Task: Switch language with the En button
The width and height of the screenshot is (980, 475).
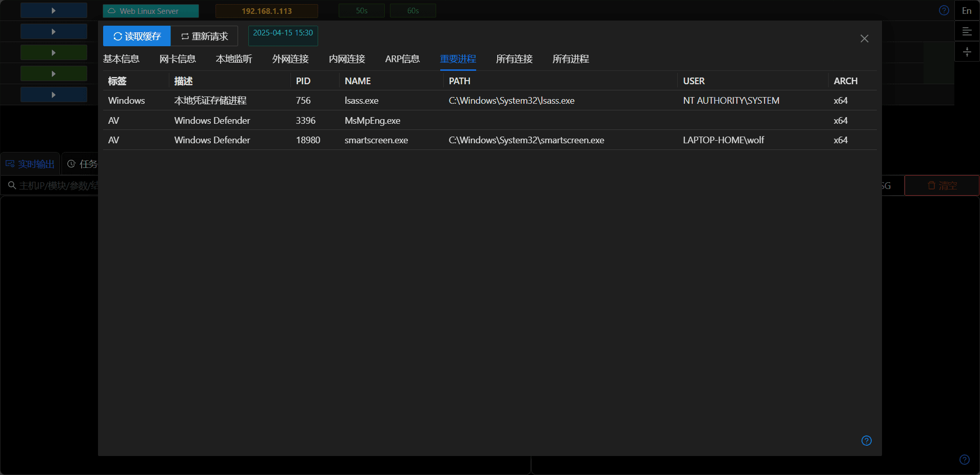Action: 967,10
